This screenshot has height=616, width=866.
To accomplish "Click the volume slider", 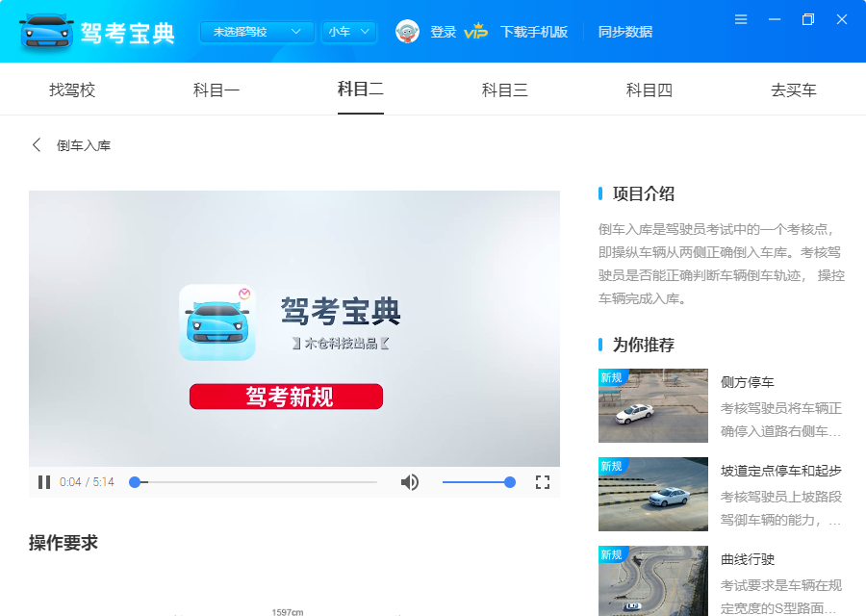I will click(x=479, y=482).
